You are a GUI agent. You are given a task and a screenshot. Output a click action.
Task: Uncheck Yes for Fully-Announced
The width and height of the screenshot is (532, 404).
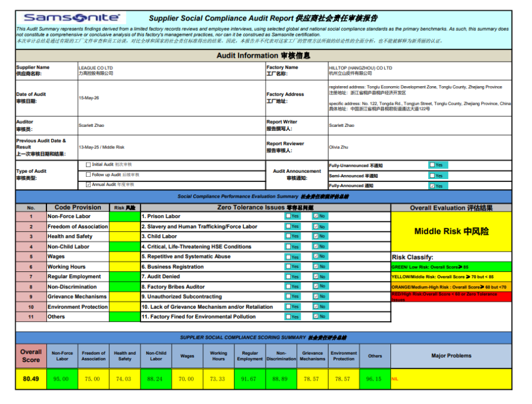click(432, 186)
